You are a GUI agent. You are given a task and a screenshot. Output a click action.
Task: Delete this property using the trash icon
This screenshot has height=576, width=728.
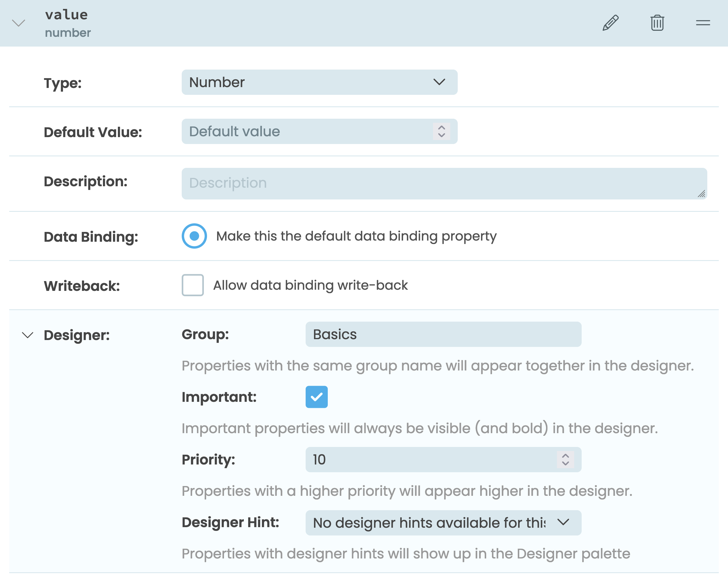[x=657, y=23]
